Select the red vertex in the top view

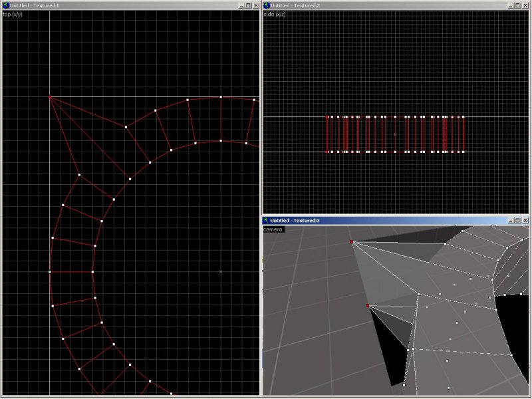(50, 97)
